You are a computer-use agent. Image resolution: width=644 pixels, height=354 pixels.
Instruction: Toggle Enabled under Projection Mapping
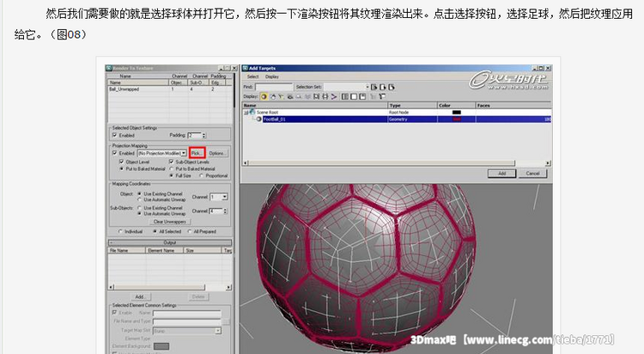tap(114, 153)
